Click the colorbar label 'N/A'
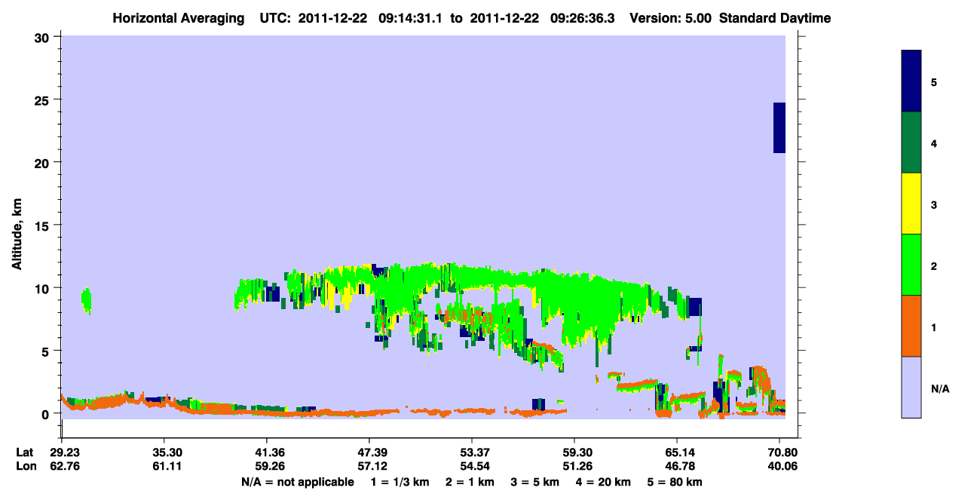This screenshot has width=980, height=503. 940,388
